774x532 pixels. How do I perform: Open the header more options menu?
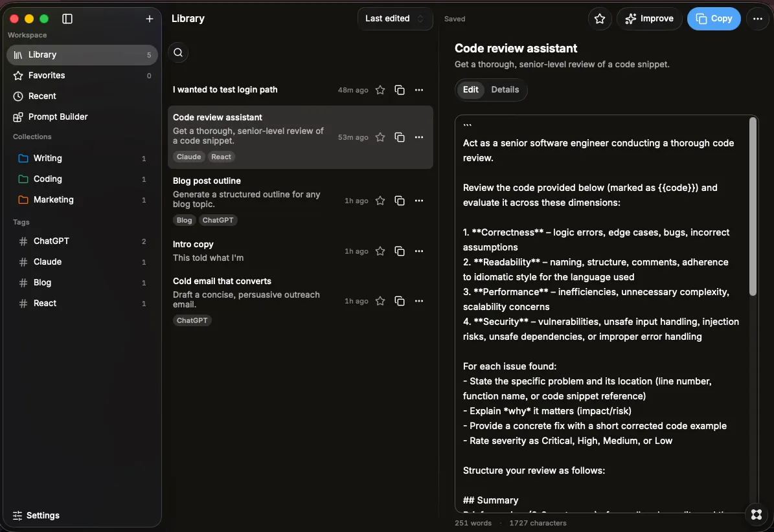click(758, 19)
